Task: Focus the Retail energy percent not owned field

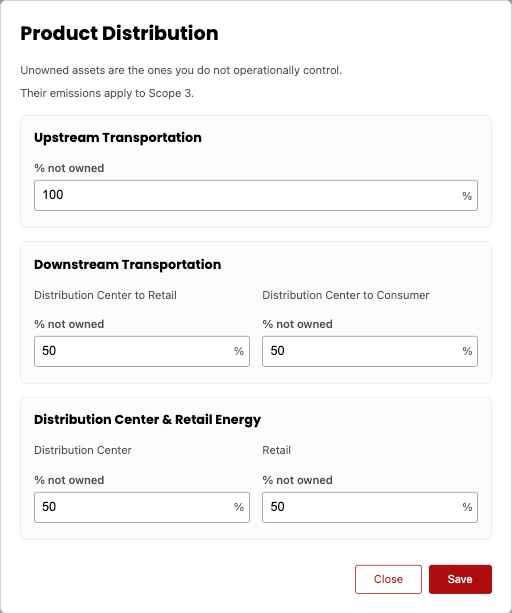Action: [x=370, y=507]
